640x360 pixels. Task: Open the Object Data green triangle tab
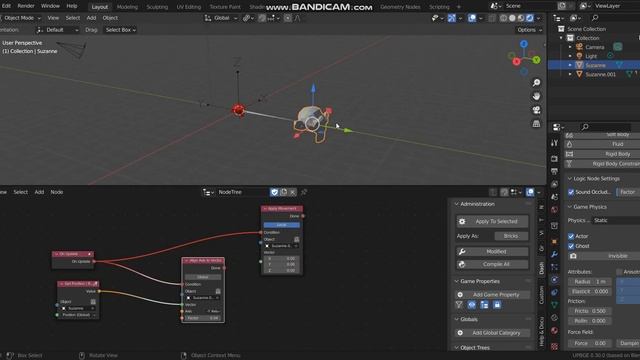(x=554, y=304)
